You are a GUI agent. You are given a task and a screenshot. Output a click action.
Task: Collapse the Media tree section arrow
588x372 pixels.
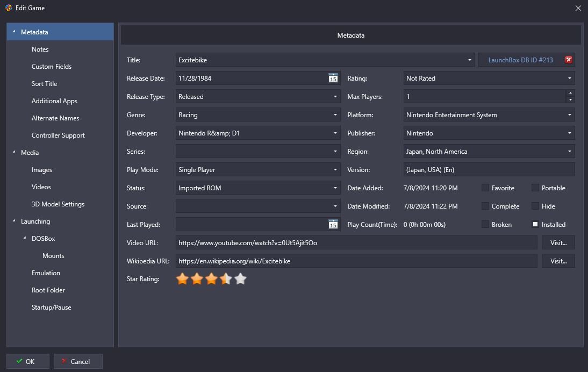(14, 152)
